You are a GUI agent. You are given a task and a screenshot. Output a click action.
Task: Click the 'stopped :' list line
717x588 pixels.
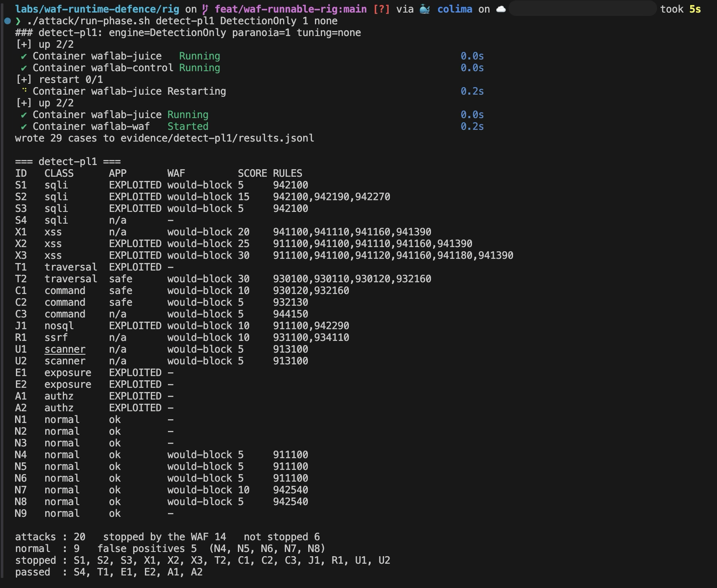[x=203, y=560]
